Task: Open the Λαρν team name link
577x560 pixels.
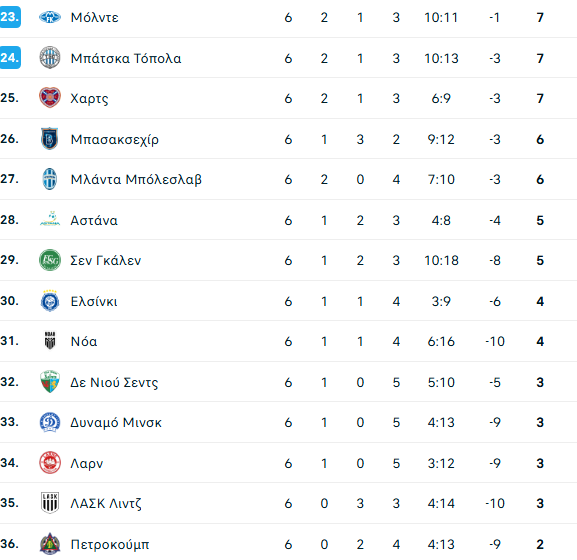Action: 86,464
